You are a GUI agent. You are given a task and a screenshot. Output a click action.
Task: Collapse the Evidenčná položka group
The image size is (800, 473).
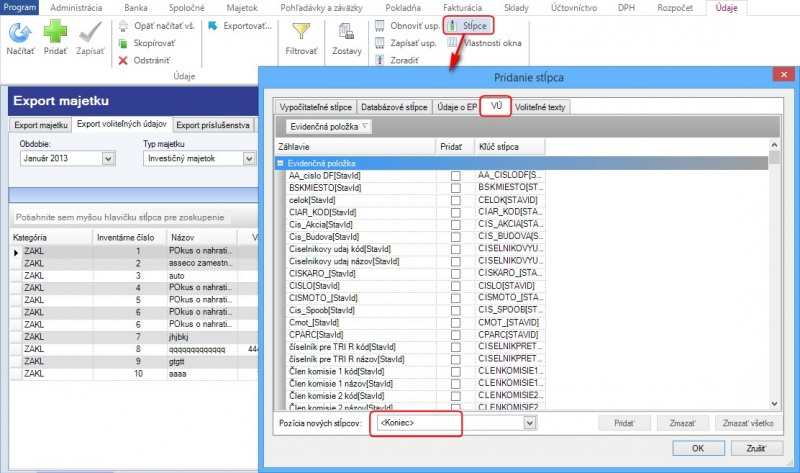tap(280, 163)
